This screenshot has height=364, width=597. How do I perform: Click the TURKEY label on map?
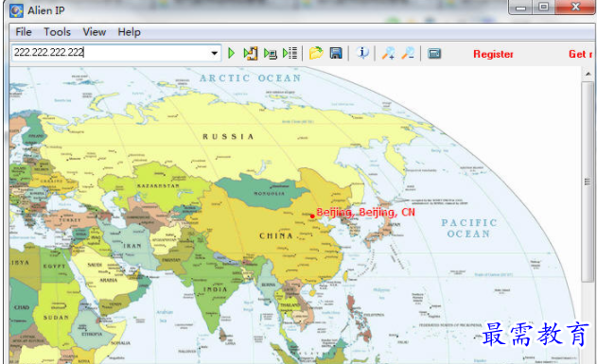coord(70,220)
